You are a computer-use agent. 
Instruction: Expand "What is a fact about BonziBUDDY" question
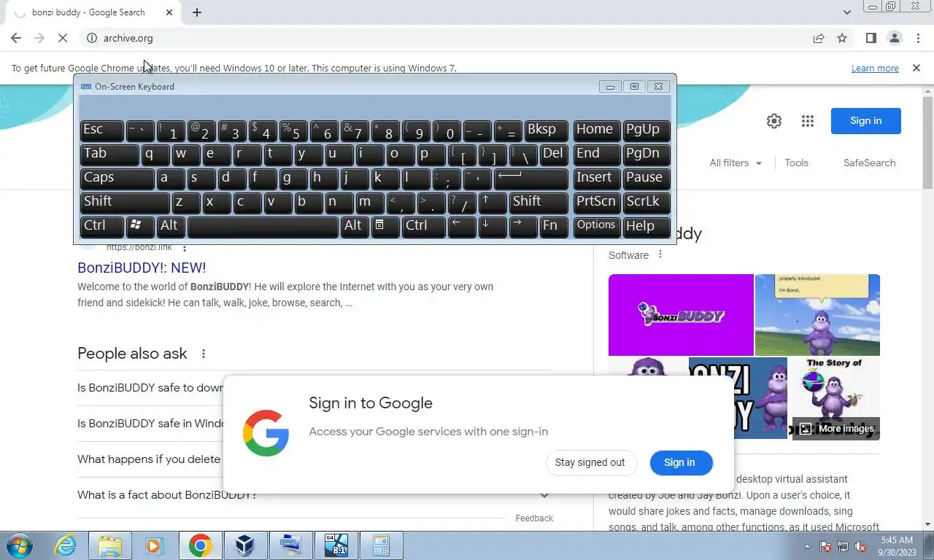click(314, 495)
